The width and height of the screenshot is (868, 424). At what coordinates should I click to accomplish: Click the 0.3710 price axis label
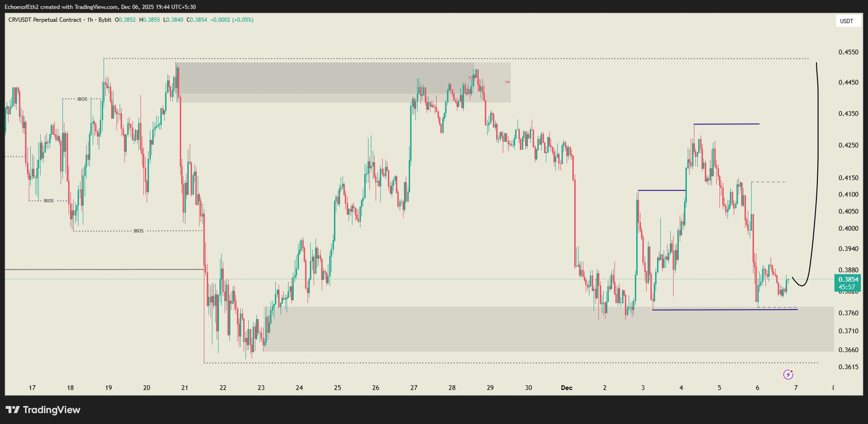(x=848, y=331)
